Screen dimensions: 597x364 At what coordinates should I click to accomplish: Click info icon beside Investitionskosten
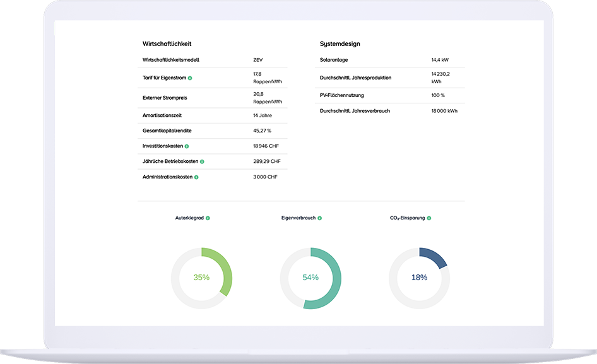tap(187, 146)
